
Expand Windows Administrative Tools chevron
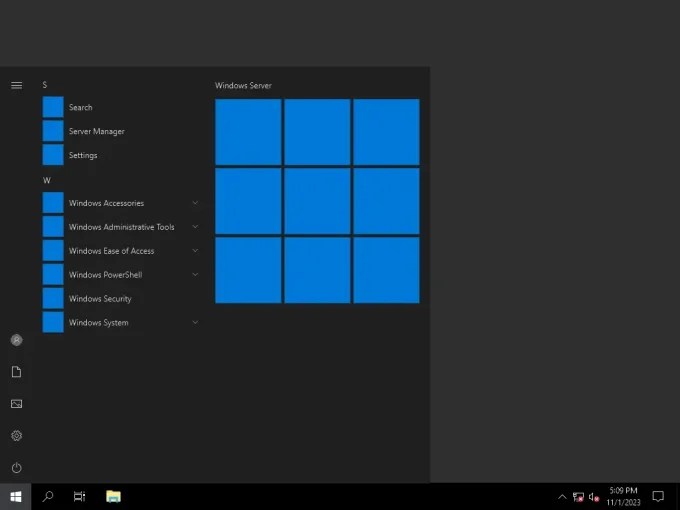[x=195, y=227]
